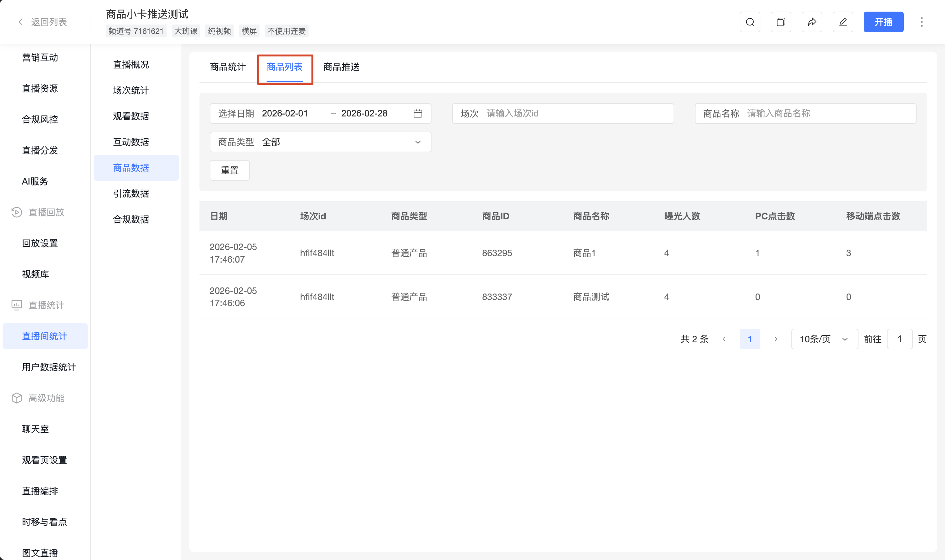Click the back chevron beside 返回列表
945x560 pixels.
[20, 22]
